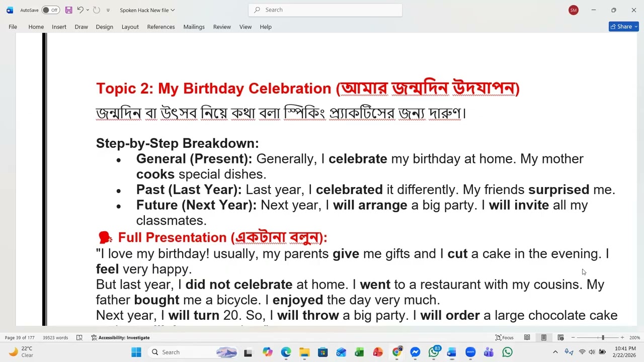644x362 pixels.
Task: Open the File menu
Action: click(x=13, y=27)
